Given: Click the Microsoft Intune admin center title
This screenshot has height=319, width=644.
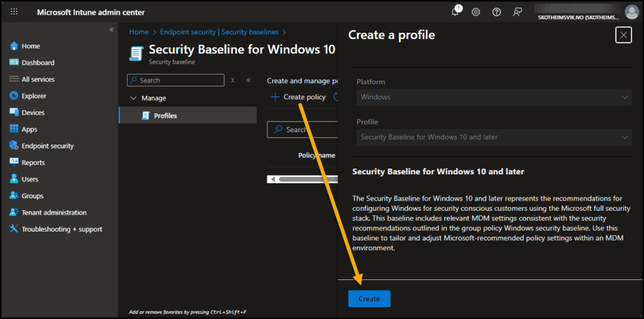Looking at the screenshot, I should pyautogui.click(x=91, y=13).
